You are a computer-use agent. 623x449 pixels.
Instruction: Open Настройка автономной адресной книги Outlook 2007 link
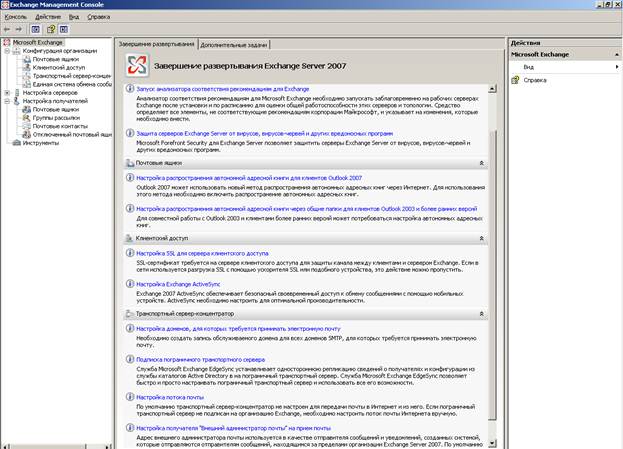[249, 178]
